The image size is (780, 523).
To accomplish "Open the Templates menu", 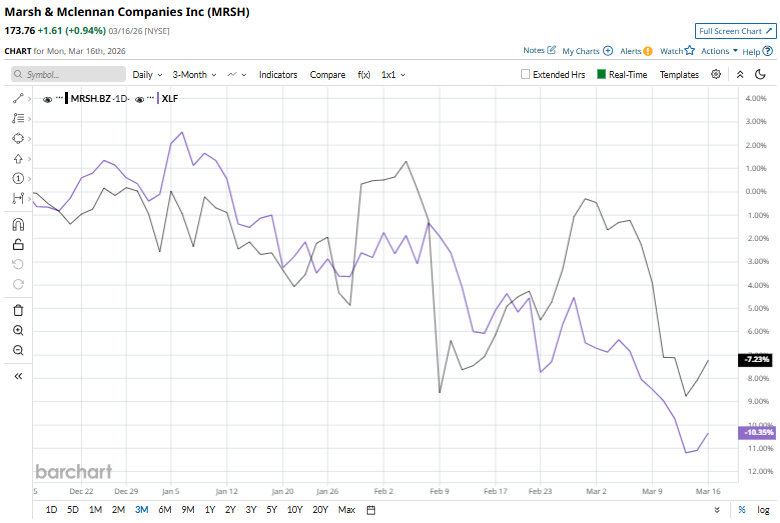I will point(679,75).
